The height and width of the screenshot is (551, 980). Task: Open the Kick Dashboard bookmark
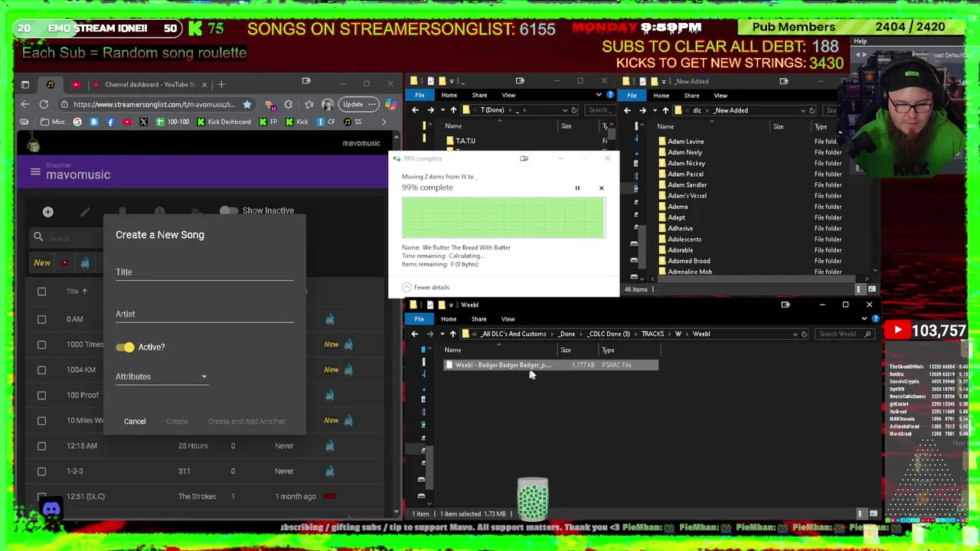(224, 122)
